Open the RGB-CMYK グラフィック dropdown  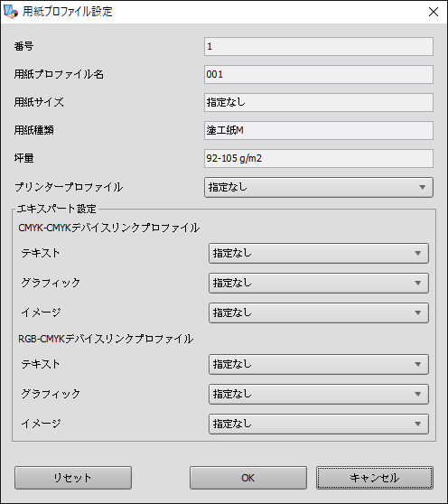[x=319, y=394]
